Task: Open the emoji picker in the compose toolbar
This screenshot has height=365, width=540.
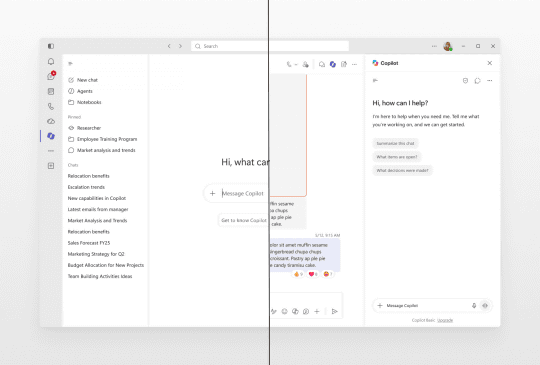Action: coord(284,311)
